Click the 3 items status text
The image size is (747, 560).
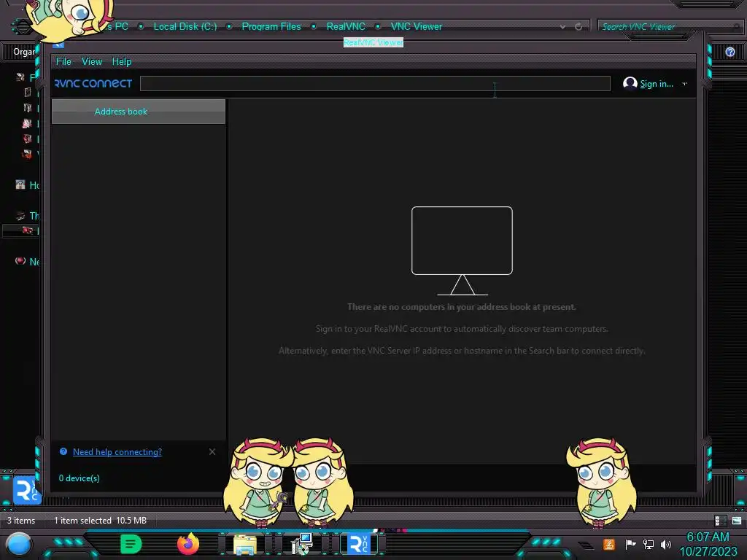[x=21, y=521]
